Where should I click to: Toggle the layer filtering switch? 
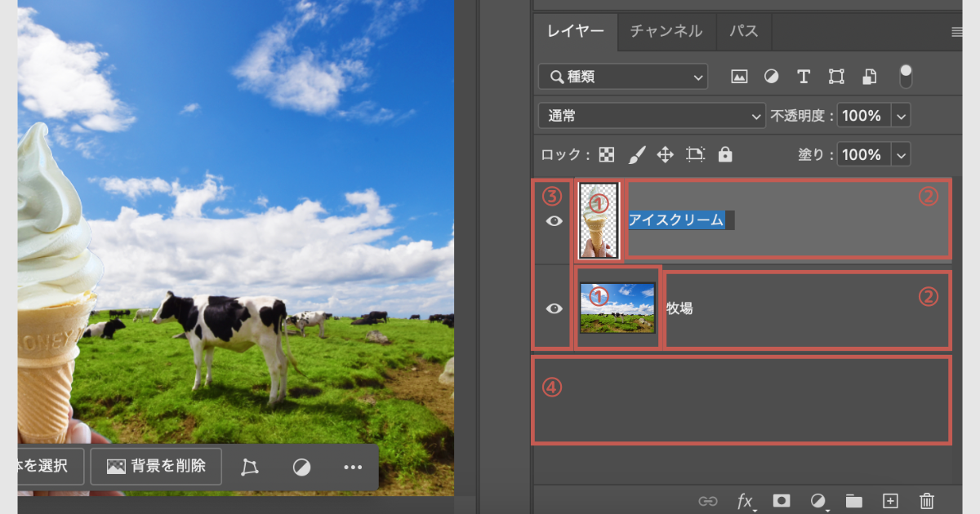click(x=906, y=76)
